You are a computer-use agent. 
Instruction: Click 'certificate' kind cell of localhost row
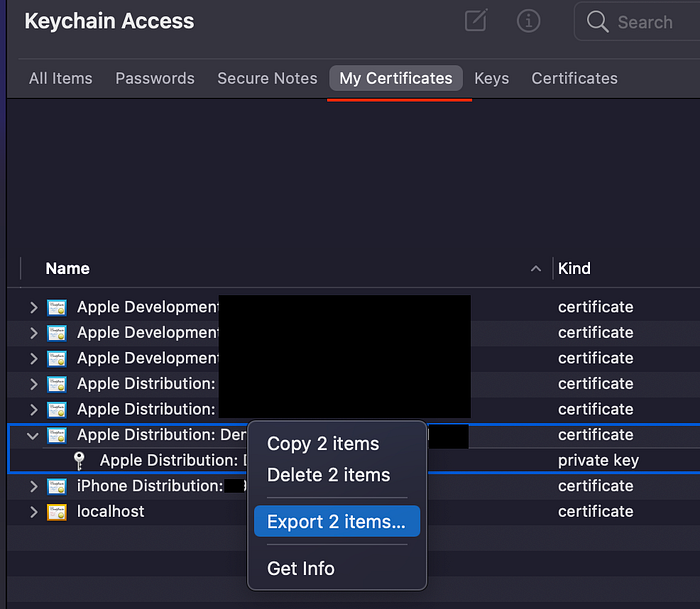click(596, 512)
